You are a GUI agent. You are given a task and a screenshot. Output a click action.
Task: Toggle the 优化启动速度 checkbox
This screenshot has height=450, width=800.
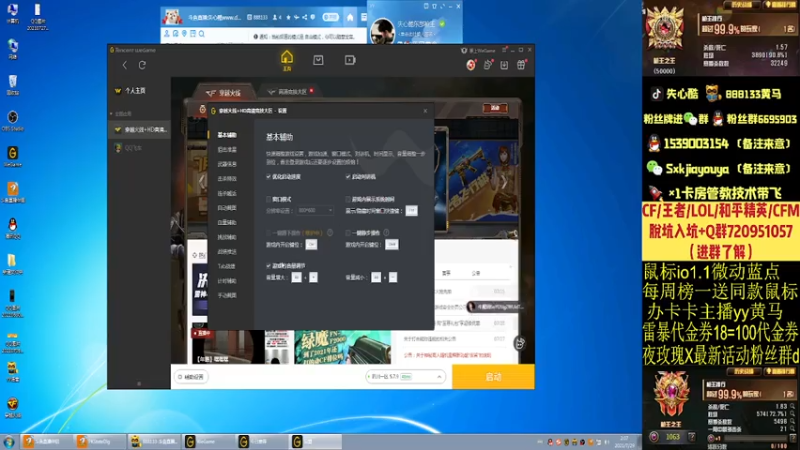268,177
